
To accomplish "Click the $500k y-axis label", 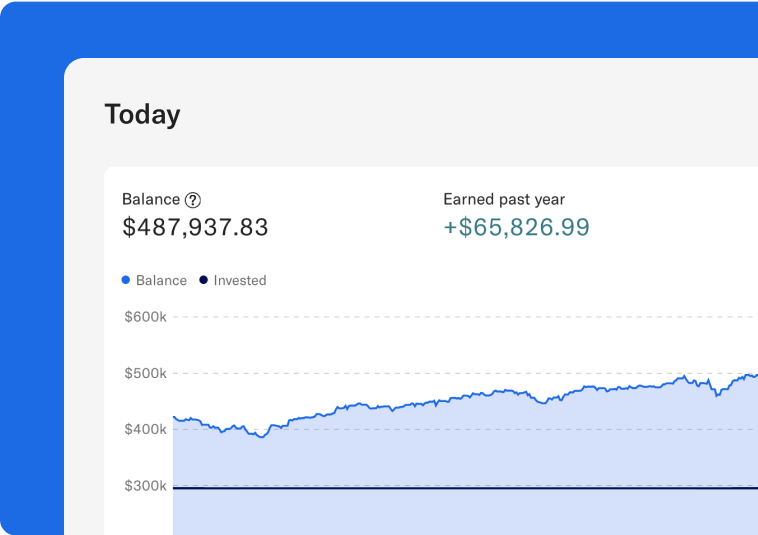I will 145,374.
